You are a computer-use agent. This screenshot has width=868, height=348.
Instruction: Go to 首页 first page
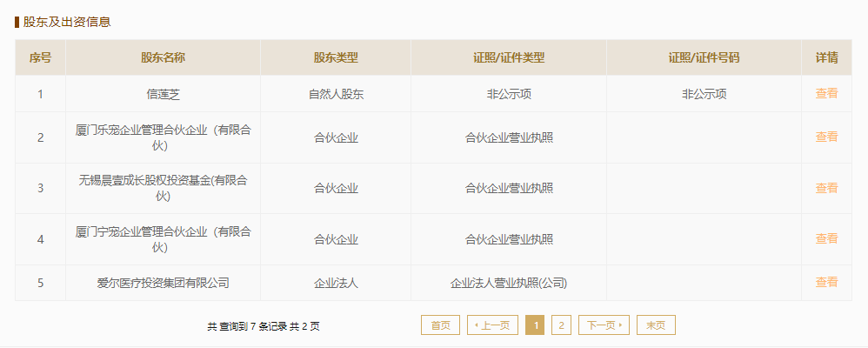(441, 325)
